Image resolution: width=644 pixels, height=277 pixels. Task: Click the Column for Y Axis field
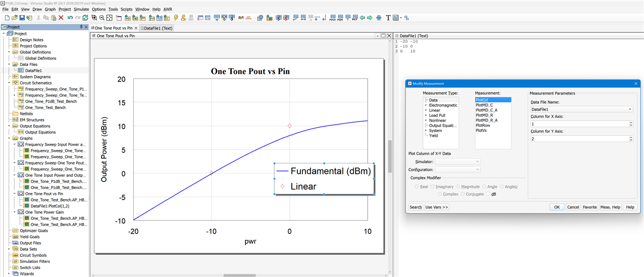pos(579,139)
